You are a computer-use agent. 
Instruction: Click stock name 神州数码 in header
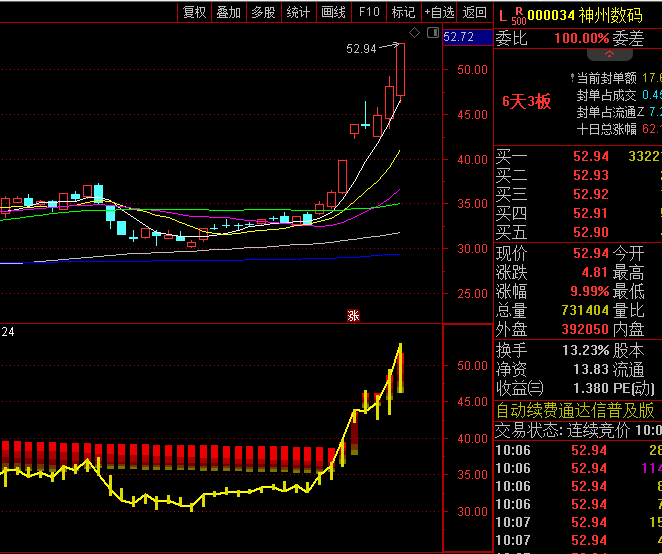(x=610, y=15)
